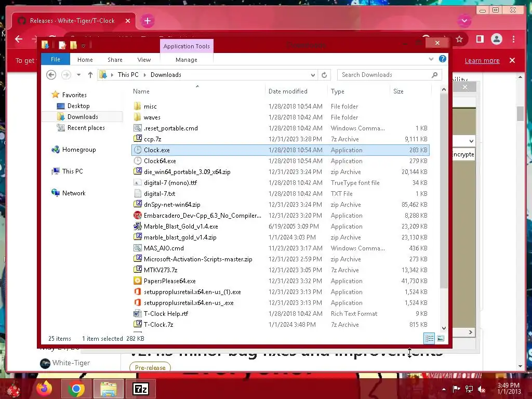Sort by Size column header
This screenshot has width=532, height=399.
click(410, 91)
